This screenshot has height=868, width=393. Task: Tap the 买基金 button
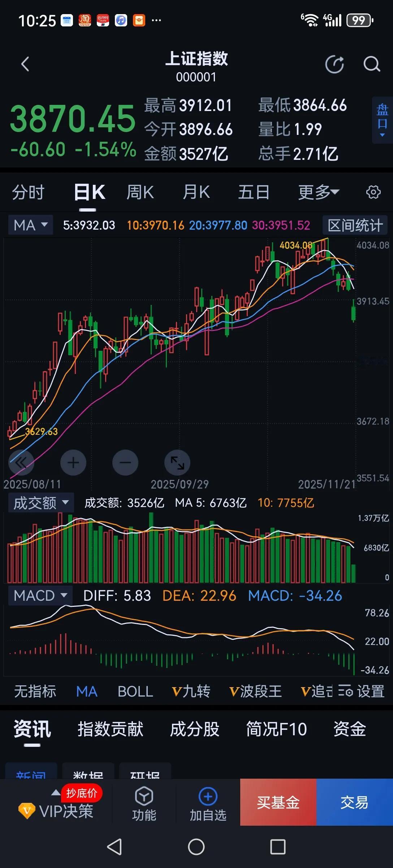278,802
